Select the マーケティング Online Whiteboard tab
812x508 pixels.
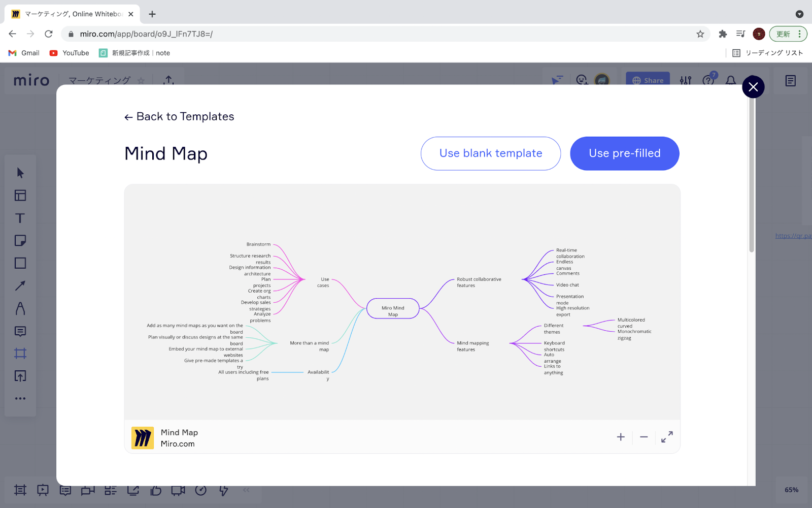pos(72,14)
